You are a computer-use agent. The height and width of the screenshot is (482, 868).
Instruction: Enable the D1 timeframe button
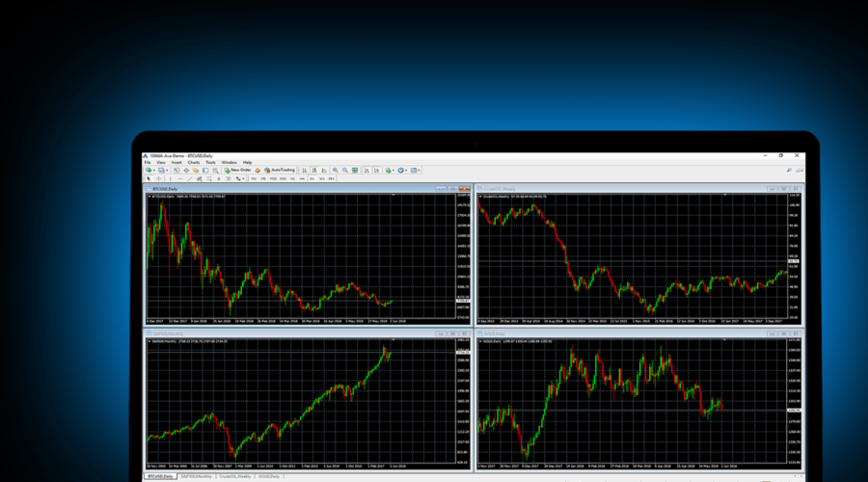click(x=312, y=178)
